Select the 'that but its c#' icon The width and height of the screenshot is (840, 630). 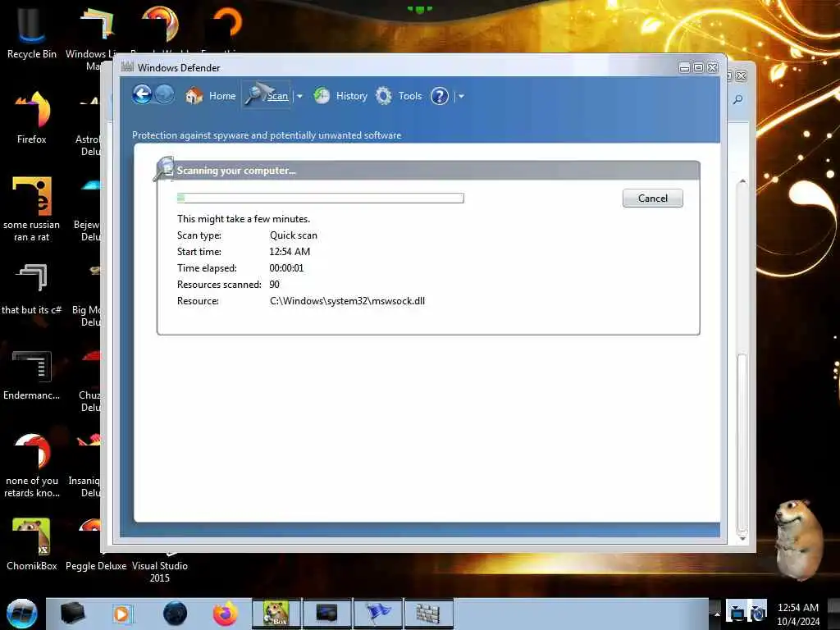(32, 290)
